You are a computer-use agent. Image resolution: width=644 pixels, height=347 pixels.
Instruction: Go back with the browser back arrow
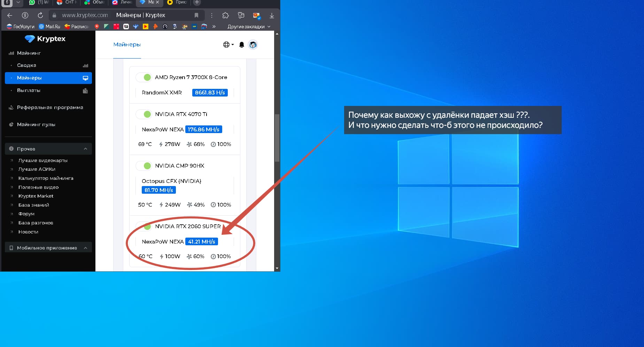click(x=10, y=15)
